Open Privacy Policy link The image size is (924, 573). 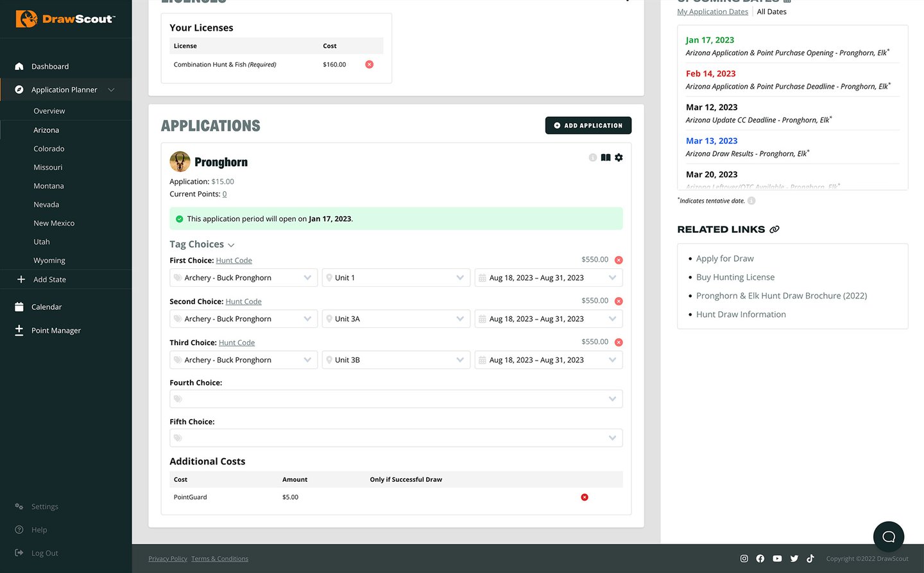click(168, 559)
